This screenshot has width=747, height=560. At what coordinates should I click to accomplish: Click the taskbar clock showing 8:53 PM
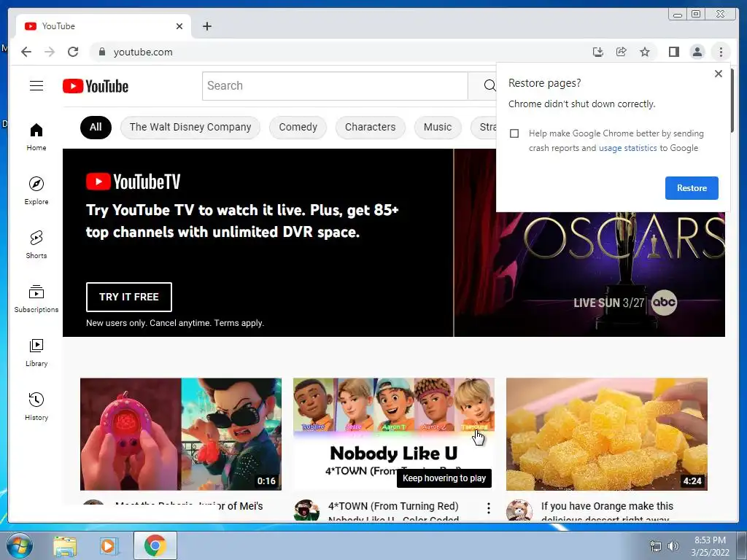pyautogui.click(x=711, y=546)
